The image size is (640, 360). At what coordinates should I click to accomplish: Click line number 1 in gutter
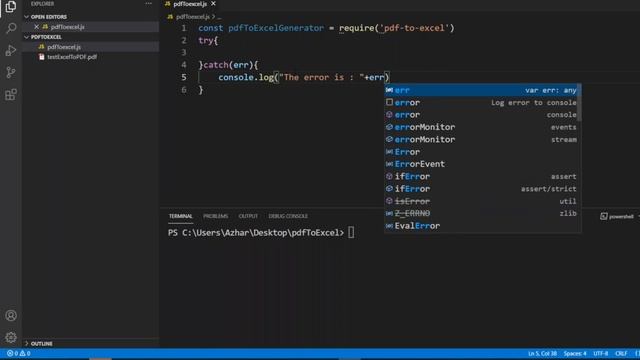point(184,28)
